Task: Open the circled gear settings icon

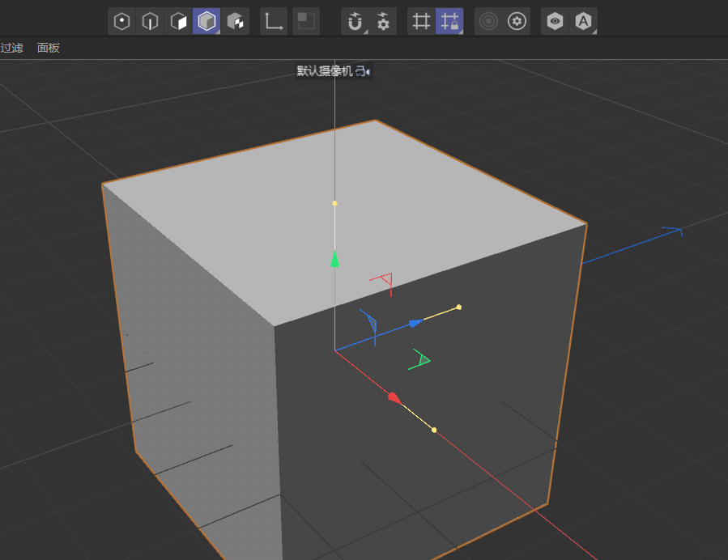Action: [517, 22]
